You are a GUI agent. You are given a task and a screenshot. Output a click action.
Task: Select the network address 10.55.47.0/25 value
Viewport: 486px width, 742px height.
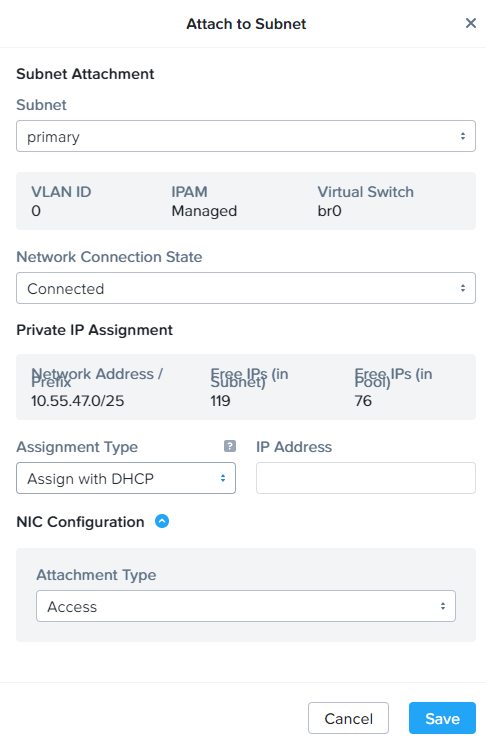pyautogui.click(x=78, y=401)
